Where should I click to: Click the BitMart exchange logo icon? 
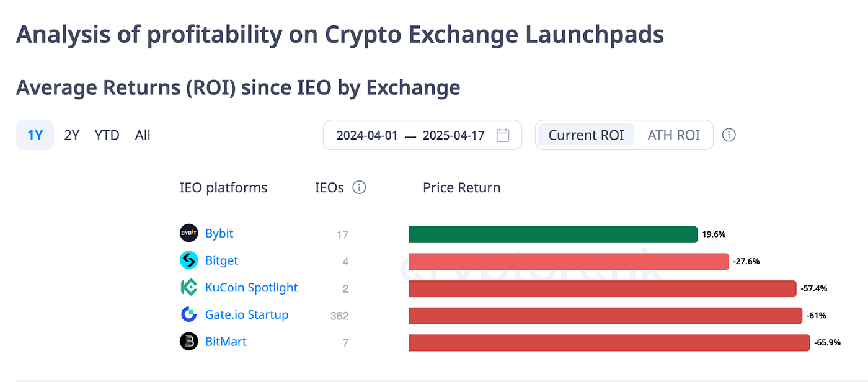coord(188,342)
